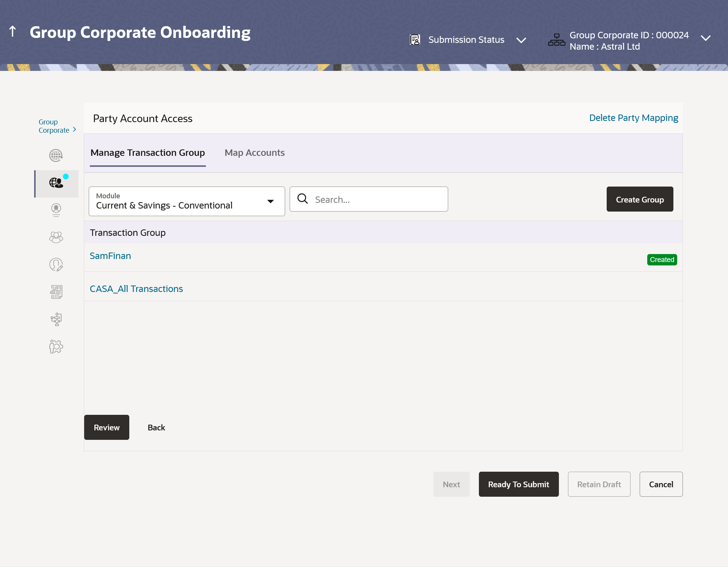Click the reports document sidebar icon
Viewport: 728px width, 568px height.
(56, 292)
